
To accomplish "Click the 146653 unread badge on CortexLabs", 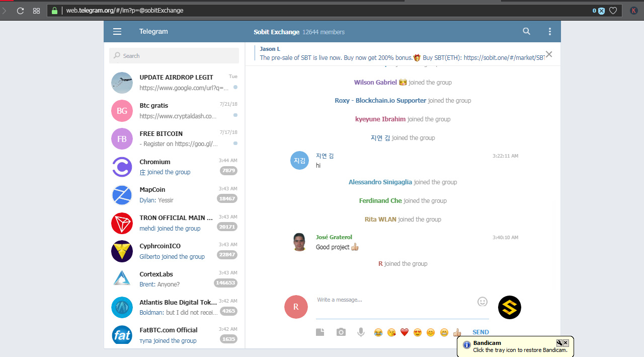I will tap(225, 283).
